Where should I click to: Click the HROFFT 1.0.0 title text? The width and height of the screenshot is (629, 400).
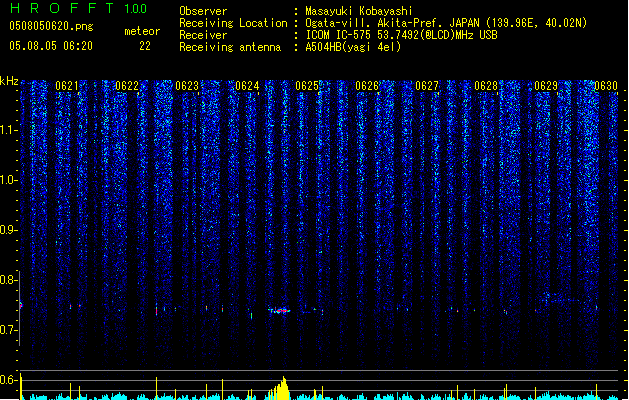coord(79,8)
